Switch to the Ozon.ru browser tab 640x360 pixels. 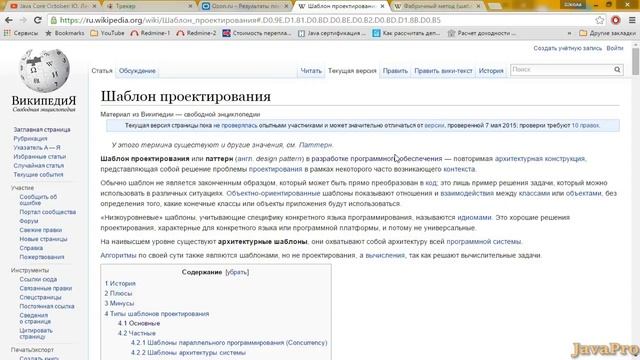tap(245, 6)
